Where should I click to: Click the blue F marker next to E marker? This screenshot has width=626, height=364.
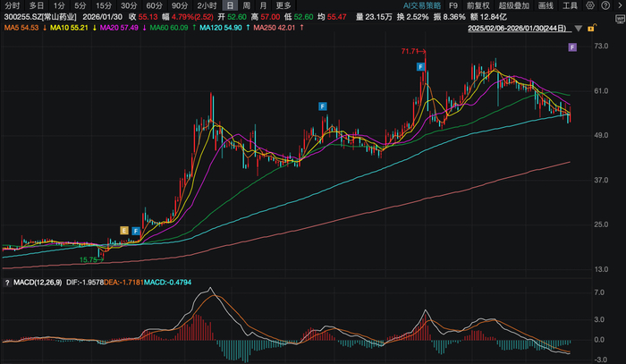[136, 231]
